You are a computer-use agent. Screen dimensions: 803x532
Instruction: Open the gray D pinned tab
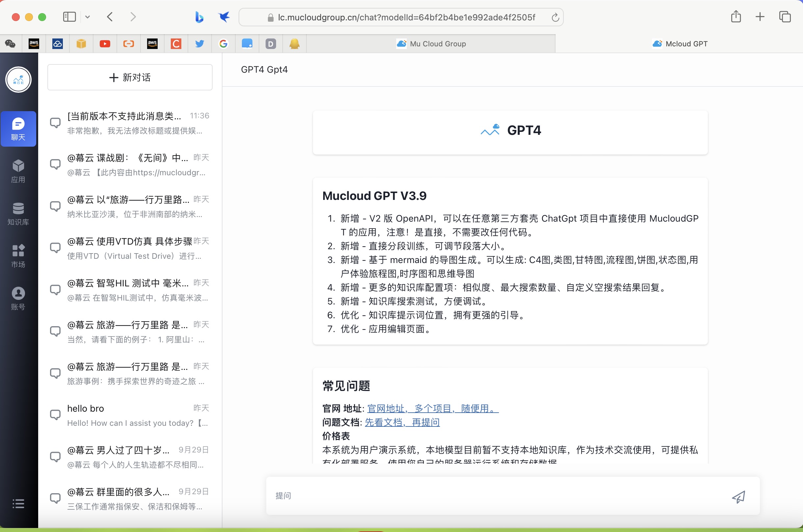271,44
